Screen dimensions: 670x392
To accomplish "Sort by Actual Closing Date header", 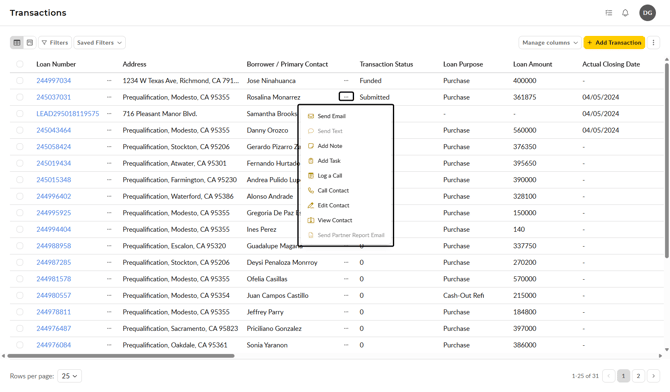I will pyautogui.click(x=611, y=64).
